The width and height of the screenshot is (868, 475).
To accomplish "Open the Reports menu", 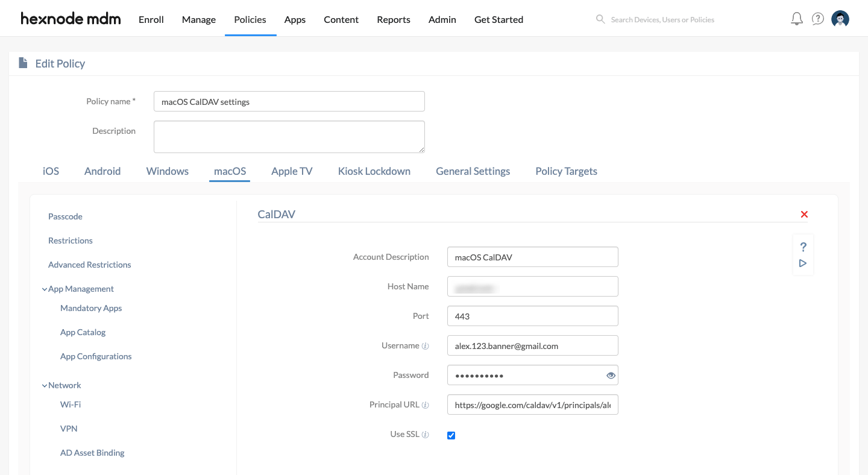I will click(x=393, y=19).
